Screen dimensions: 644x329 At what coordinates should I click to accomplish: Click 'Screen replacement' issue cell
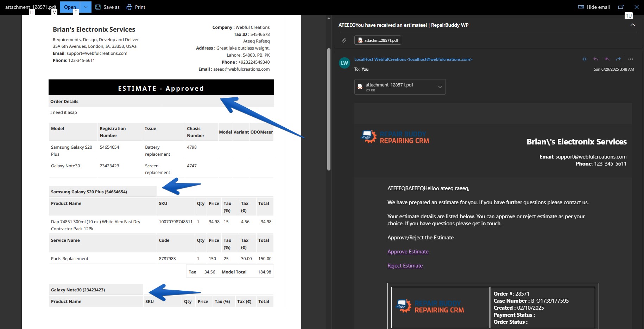point(157,169)
